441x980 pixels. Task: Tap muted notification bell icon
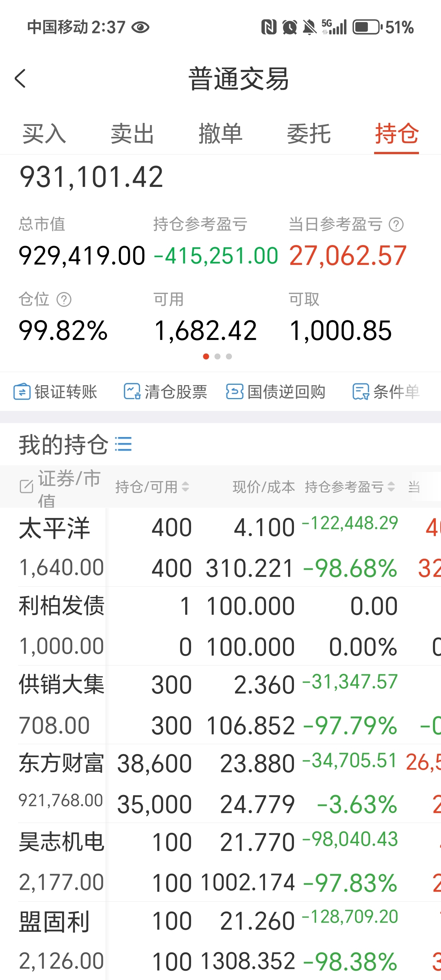click(309, 27)
